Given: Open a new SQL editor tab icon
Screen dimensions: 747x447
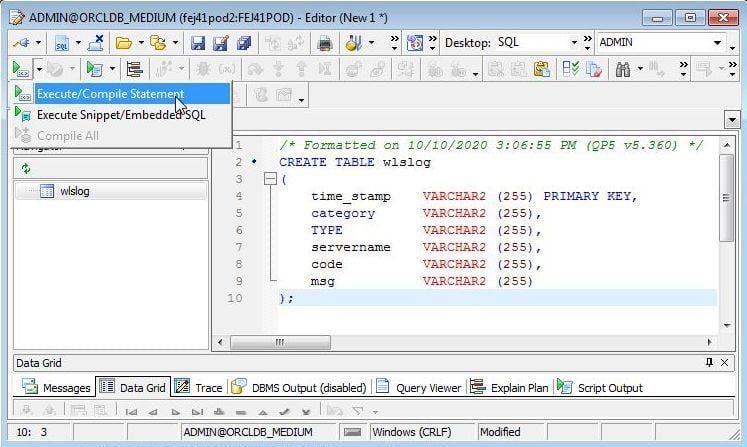Looking at the screenshot, I should [x=62, y=43].
